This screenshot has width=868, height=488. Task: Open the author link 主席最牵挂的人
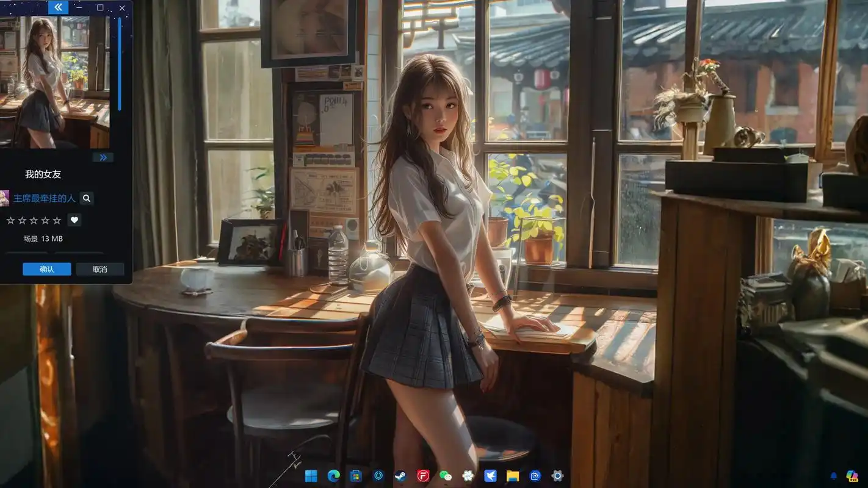tap(43, 198)
